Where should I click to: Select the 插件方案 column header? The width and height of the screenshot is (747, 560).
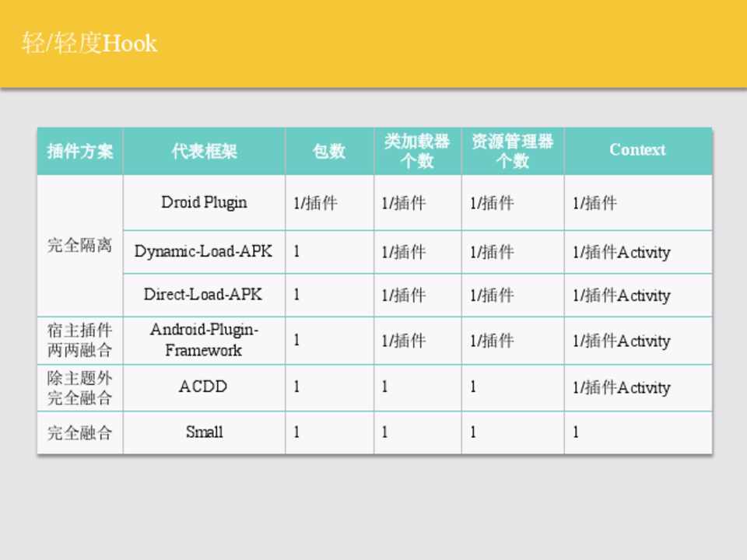[80, 151]
